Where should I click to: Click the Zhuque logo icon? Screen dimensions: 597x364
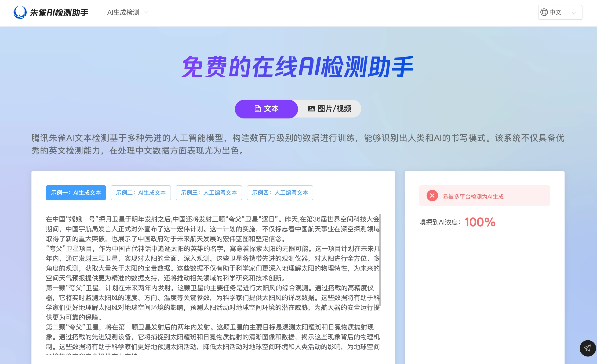coord(20,12)
